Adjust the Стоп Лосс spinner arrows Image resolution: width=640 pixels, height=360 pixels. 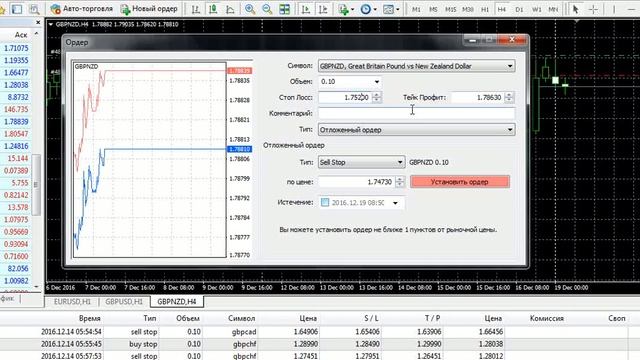(x=377, y=98)
